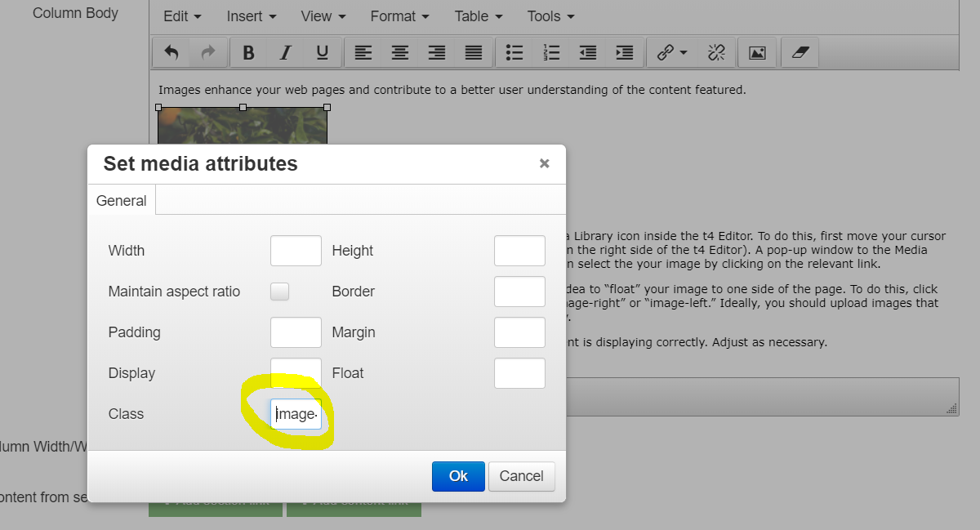This screenshot has width=980, height=530.
Task: Toggle Italic formatting in toolbar
Action: (286, 53)
